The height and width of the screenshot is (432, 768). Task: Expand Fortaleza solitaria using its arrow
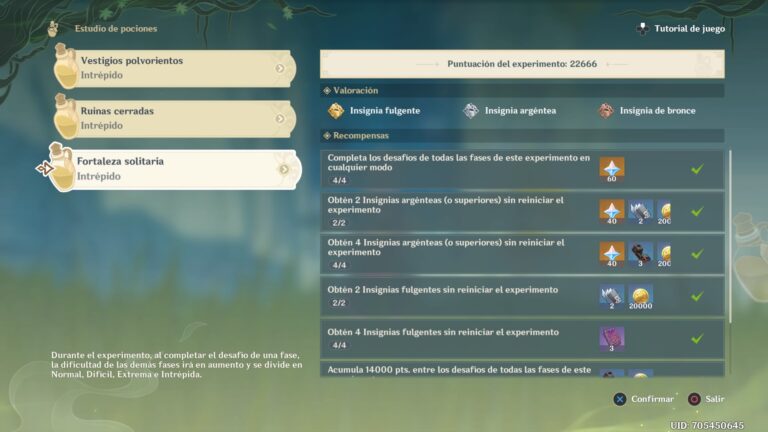pyautogui.click(x=284, y=169)
